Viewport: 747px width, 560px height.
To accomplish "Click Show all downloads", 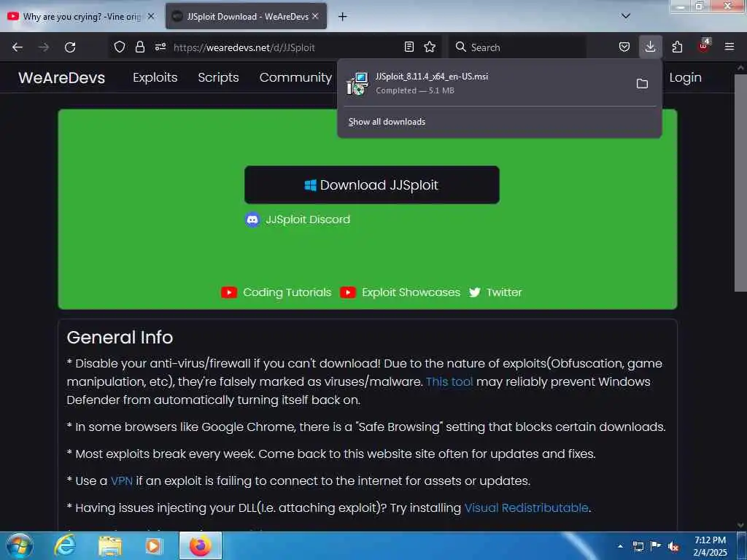I will click(x=387, y=122).
